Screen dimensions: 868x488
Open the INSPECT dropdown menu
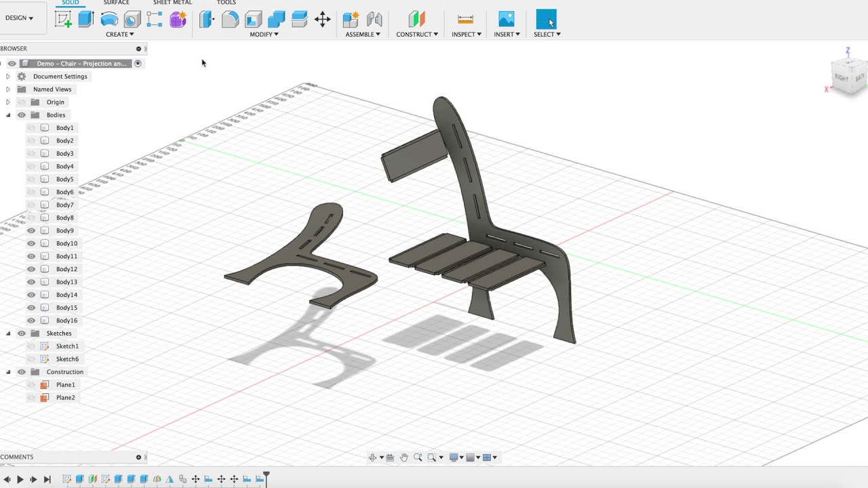tap(467, 35)
